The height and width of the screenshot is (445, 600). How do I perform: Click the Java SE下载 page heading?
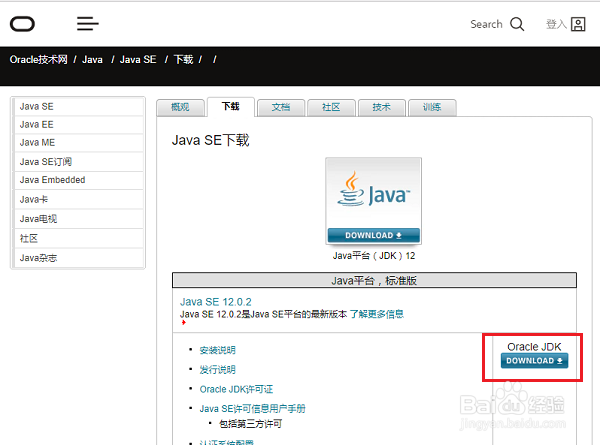pos(210,140)
